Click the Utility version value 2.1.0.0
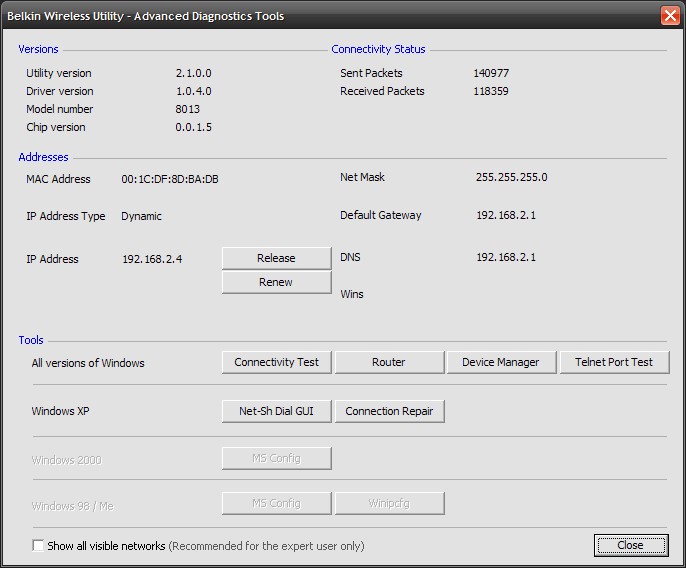Screen dimensions: 686x568 coord(193,73)
